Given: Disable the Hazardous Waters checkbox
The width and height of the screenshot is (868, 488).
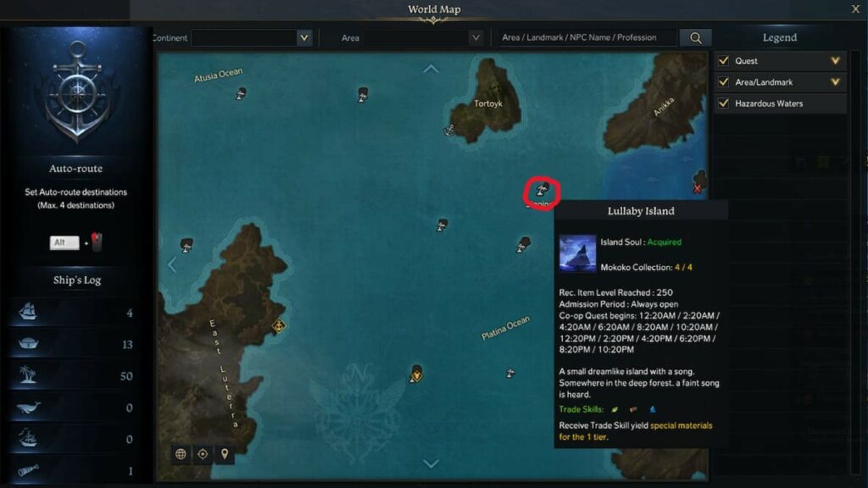Looking at the screenshot, I should pos(723,103).
